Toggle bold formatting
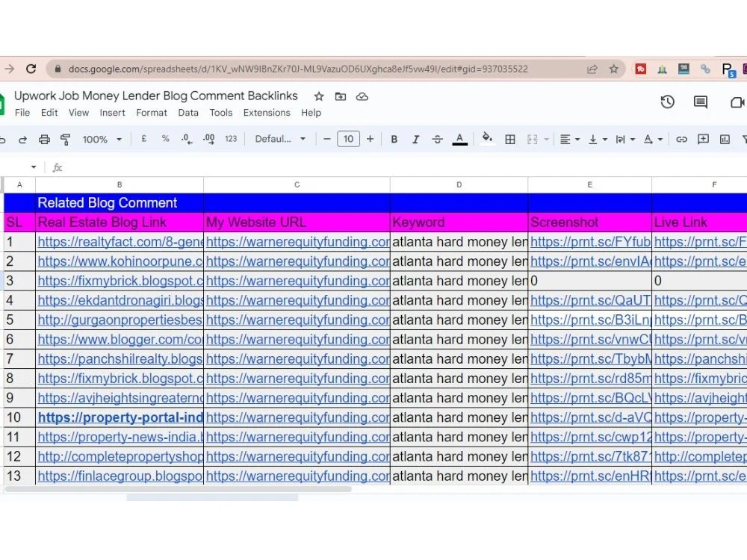This screenshot has height=560, width=747. point(394,139)
